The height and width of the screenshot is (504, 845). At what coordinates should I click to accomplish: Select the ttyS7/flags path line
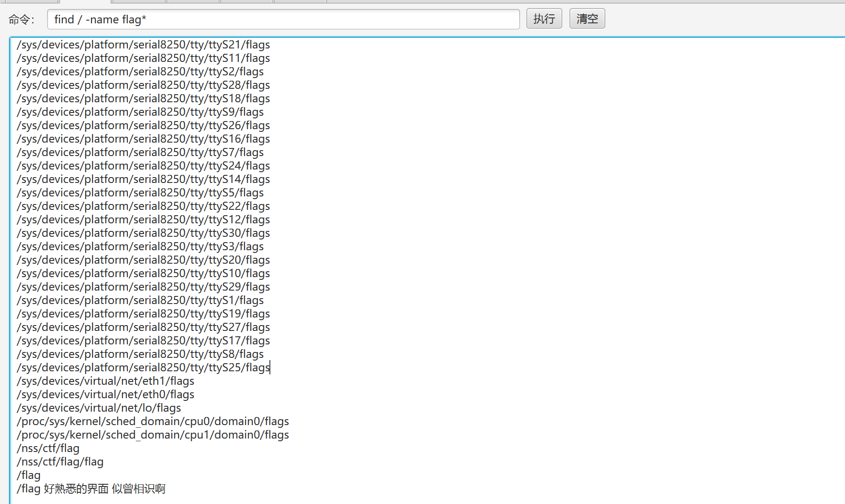pos(140,152)
